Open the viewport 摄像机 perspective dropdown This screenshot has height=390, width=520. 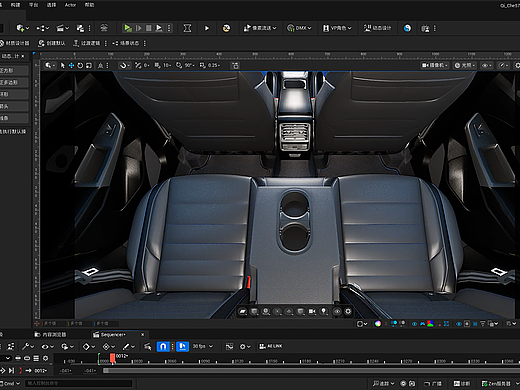(434, 65)
